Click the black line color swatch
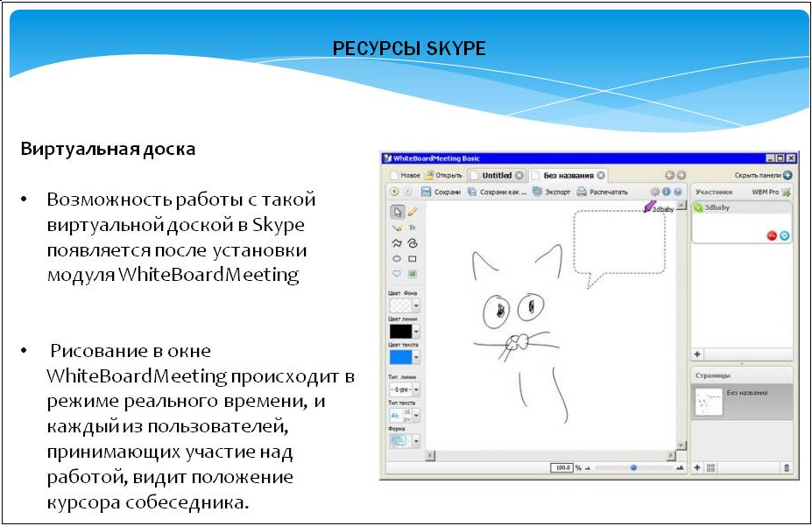This screenshot has width=812, height=526. click(x=400, y=331)
